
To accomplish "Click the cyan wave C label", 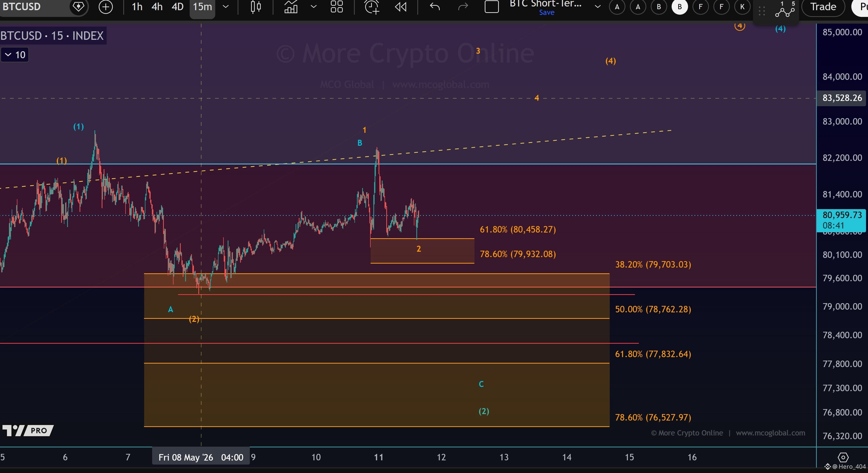I will coord(481,384).
